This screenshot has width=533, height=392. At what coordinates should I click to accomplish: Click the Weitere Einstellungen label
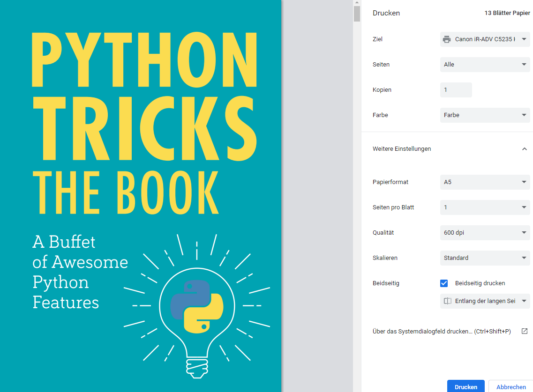pyautogui.click(x=401, y=149)
